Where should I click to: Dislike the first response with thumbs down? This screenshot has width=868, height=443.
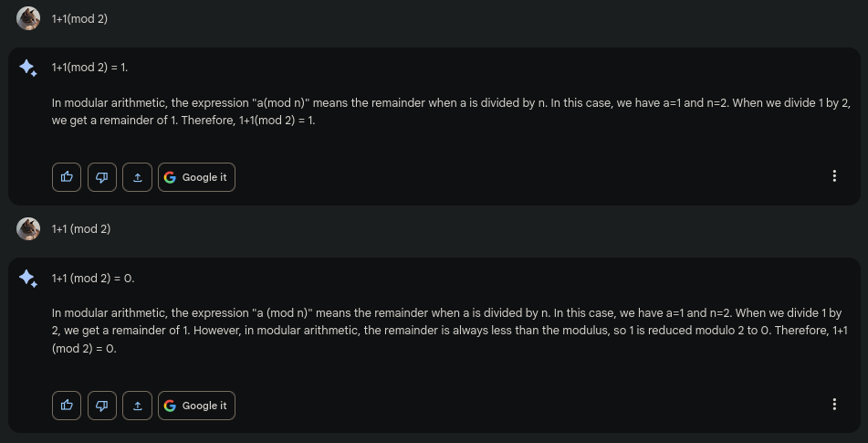[101, 177]
